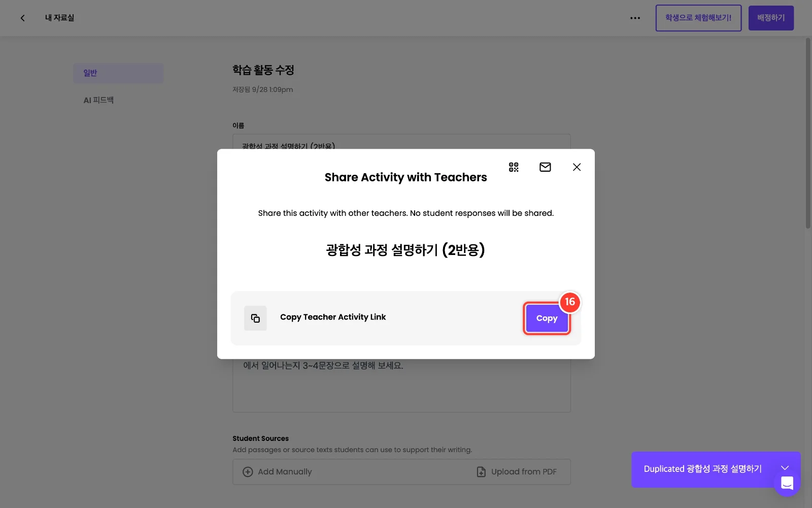Click the 'Share Activity with Teachers' heading
Image resolution: width=812 pixels, height=508 pixels.
click(405, 177)
